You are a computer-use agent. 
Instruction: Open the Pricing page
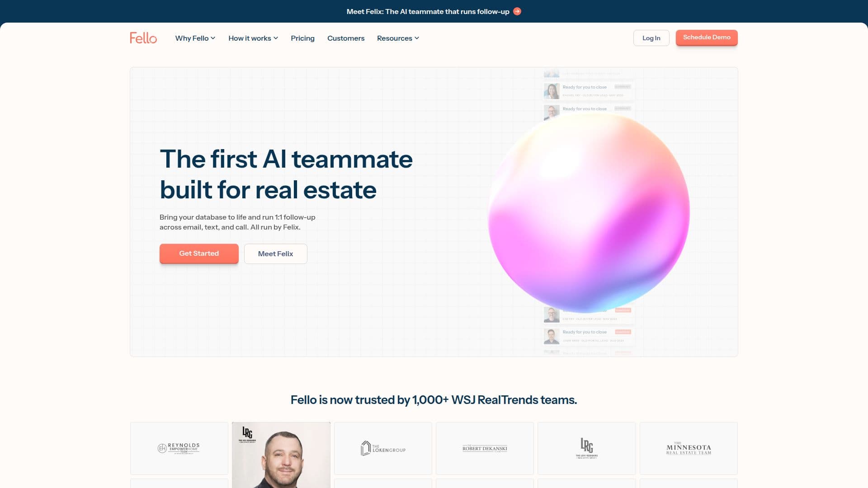pyautogui.click(x=302, y=38)
